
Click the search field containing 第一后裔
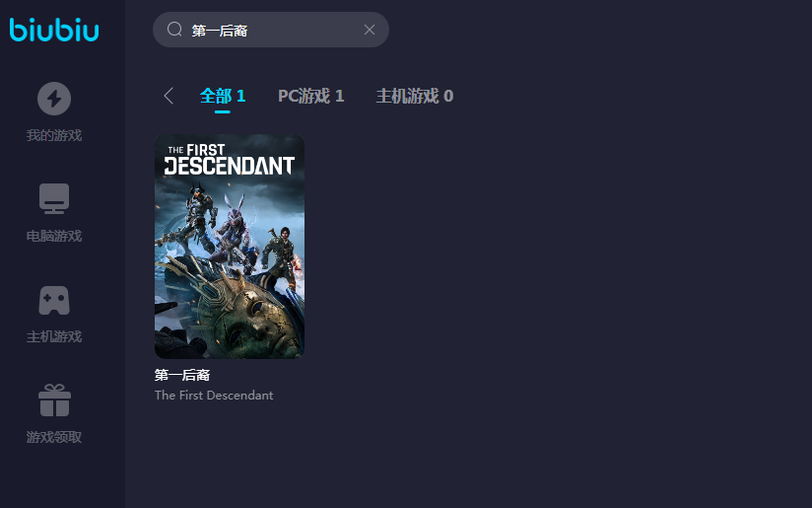pyautogui.click(x=271, y=30)
